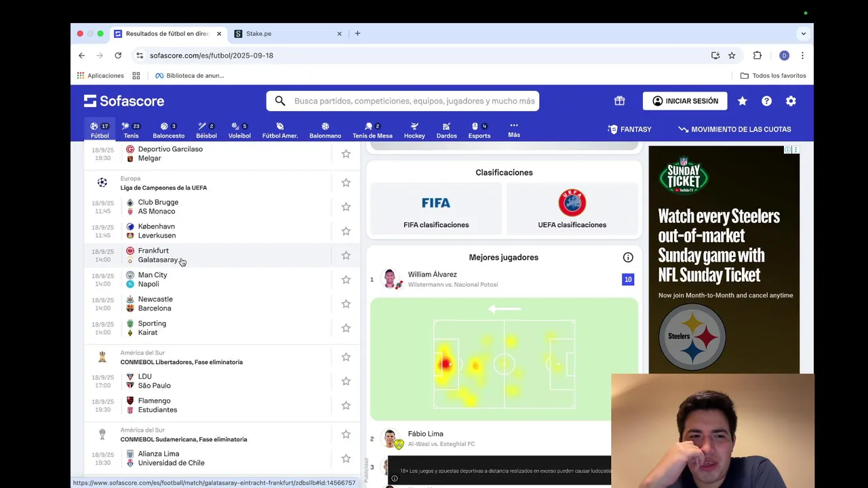Click the Mejores jugadores info icon
This screenshot has width=868, height=488.
pyautogui.click(x=628, y=258)
